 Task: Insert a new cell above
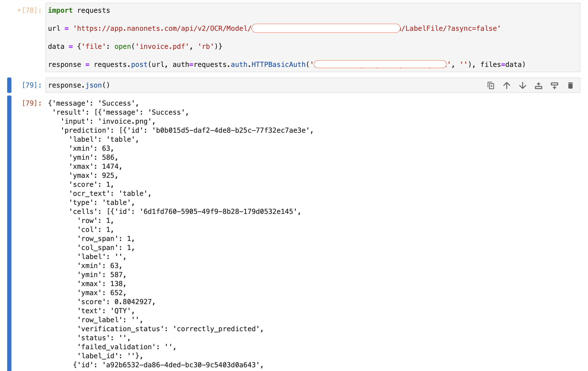[x=538, y=85]
